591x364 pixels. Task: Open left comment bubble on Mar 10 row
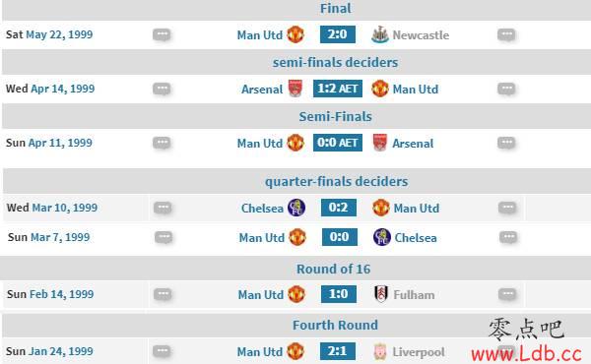pos(163,208)
